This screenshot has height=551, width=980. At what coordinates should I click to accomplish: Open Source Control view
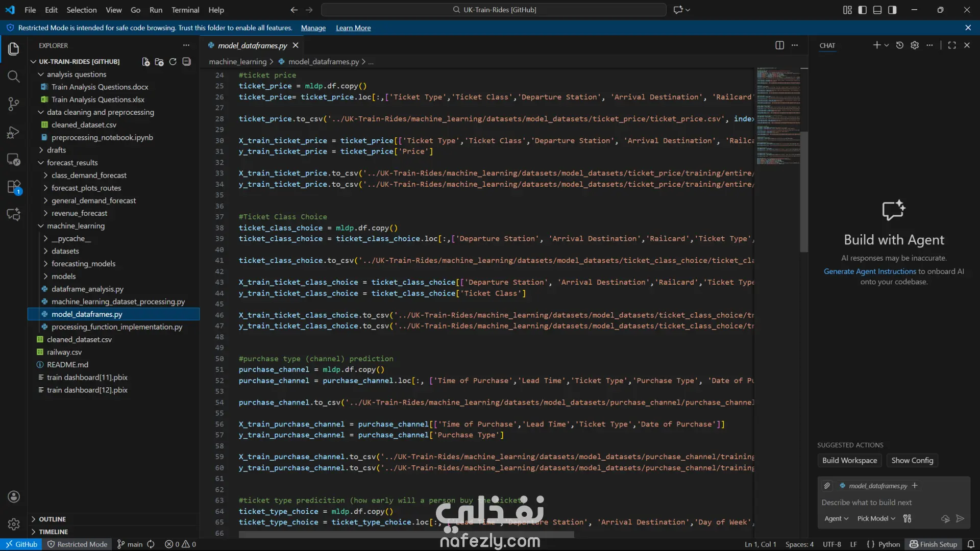[x=14, y=104]
